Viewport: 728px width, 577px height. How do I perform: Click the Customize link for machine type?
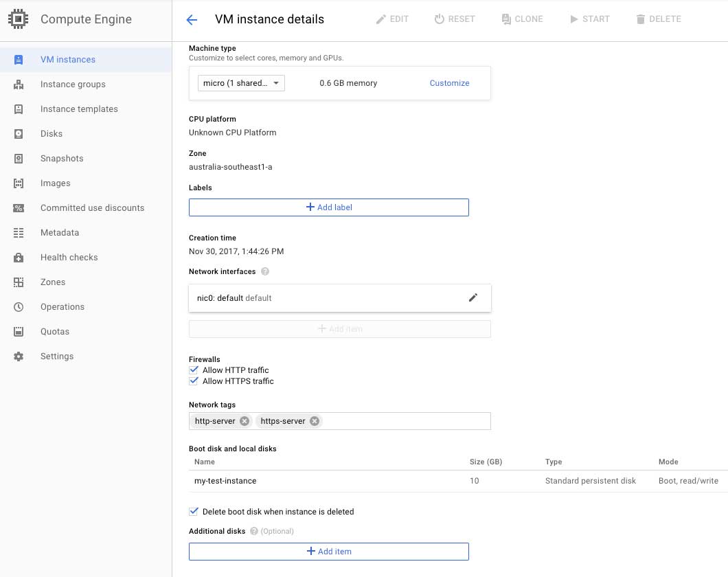[449, 83]
